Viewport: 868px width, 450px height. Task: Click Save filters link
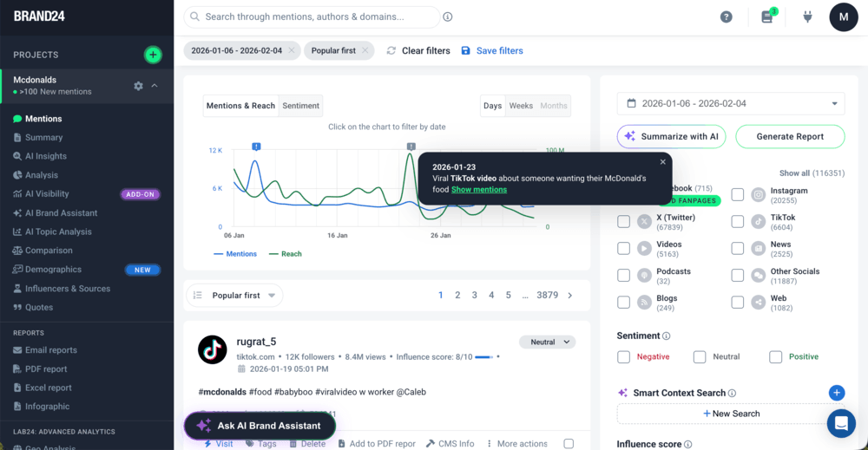tap(492, 50)
